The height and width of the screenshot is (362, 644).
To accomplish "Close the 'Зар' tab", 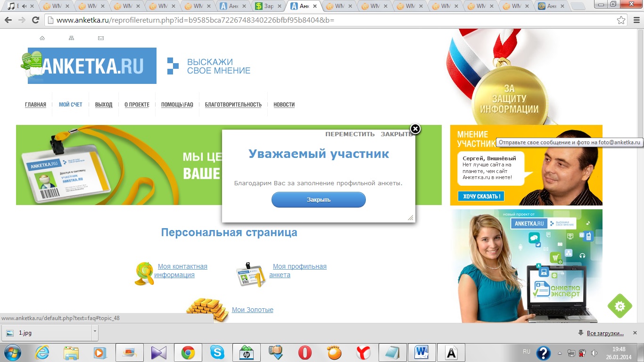I will coord(279,6).
